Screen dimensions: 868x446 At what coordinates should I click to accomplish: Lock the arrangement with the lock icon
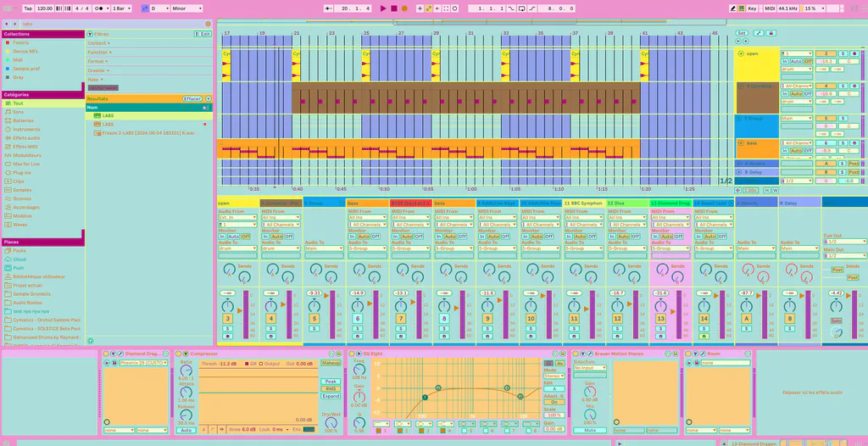(x=771, y=33)
